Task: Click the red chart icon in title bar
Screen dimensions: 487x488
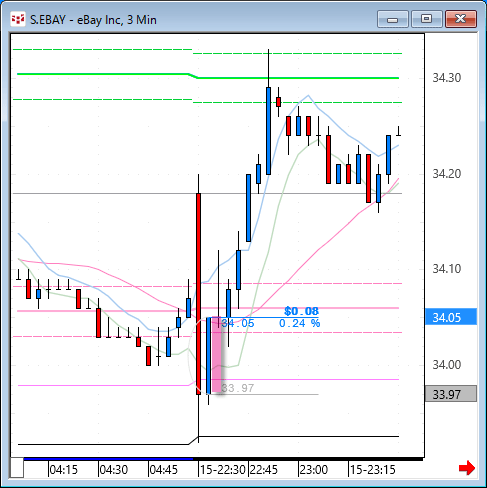Action: click(x=18, y=19)
